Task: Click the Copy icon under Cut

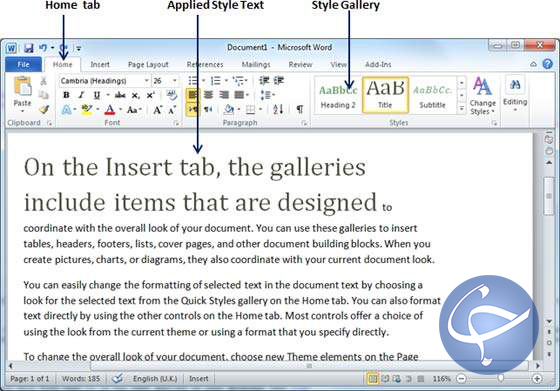Action: pos(44,95)
